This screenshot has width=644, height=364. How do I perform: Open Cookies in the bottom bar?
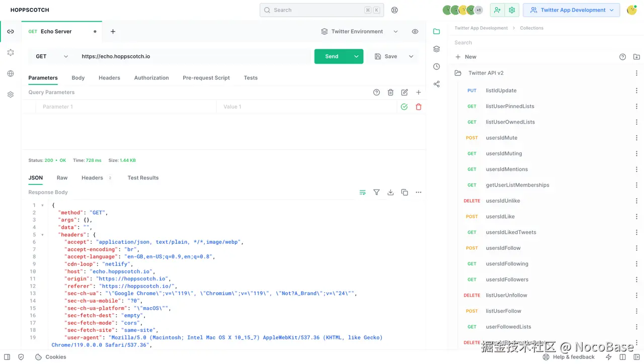[50, 357]
